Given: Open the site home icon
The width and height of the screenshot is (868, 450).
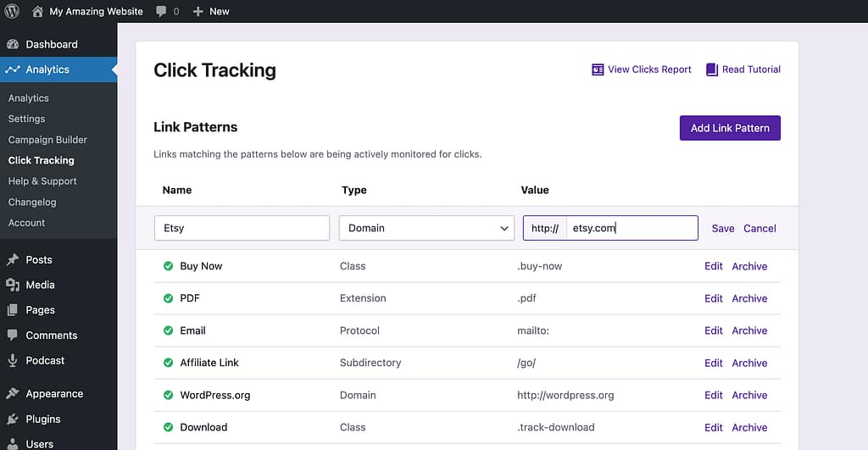Looking at the screenshot, I should (x=37, y=11).
